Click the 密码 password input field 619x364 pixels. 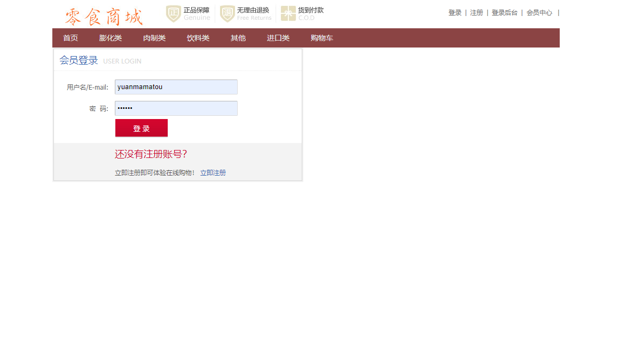pyautogui.click(x=176, y=108)
